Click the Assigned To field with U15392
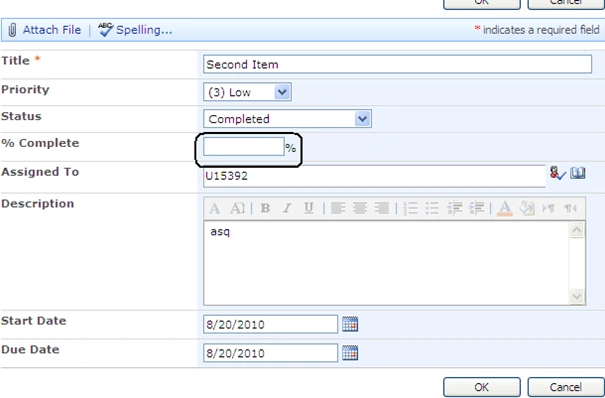 (x=374, y=176)
